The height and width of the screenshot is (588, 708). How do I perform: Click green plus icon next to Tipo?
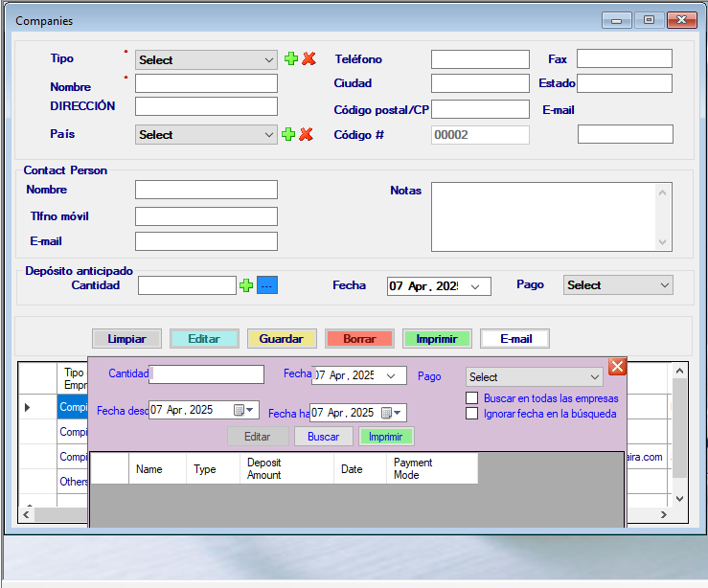(291, 59)
